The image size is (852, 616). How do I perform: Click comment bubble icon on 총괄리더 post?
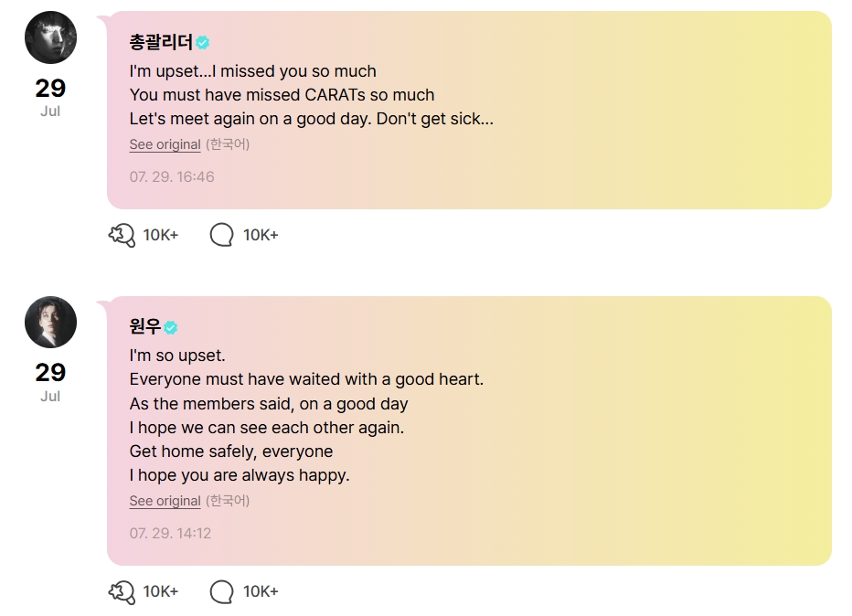pos(222,235)
